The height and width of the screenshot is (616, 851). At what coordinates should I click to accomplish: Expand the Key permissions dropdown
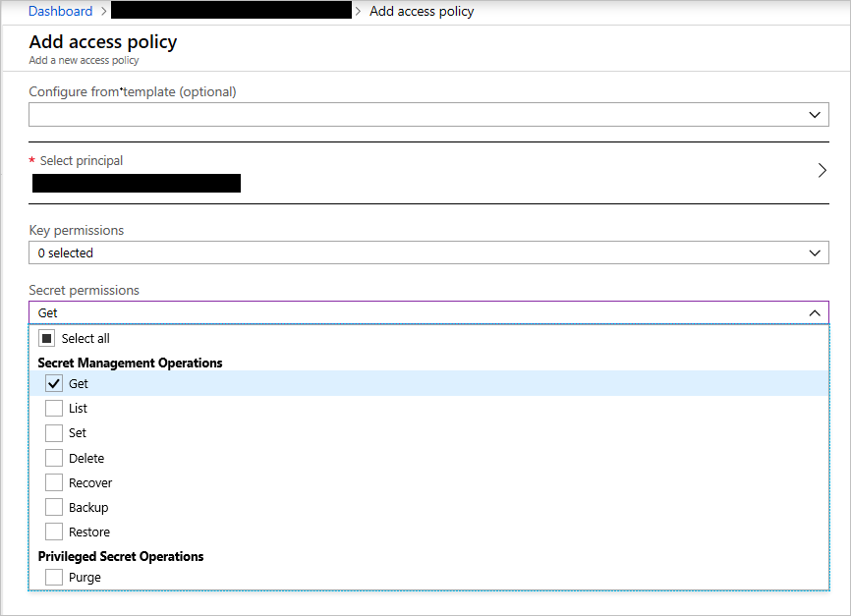pyautogui.click(x=428, y=252)
